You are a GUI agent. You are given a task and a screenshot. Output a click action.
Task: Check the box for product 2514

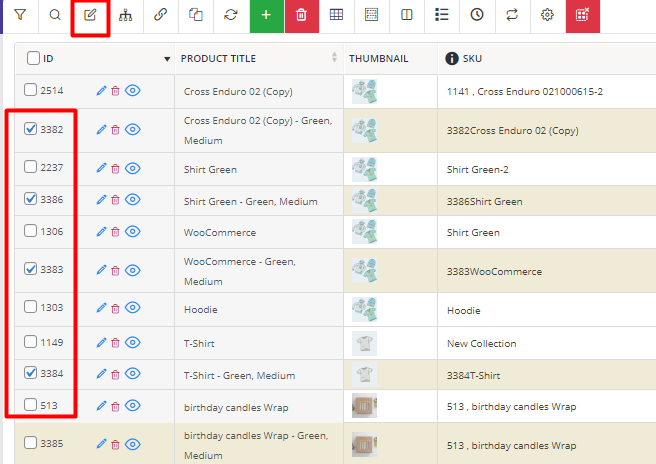tap(30, 90)
